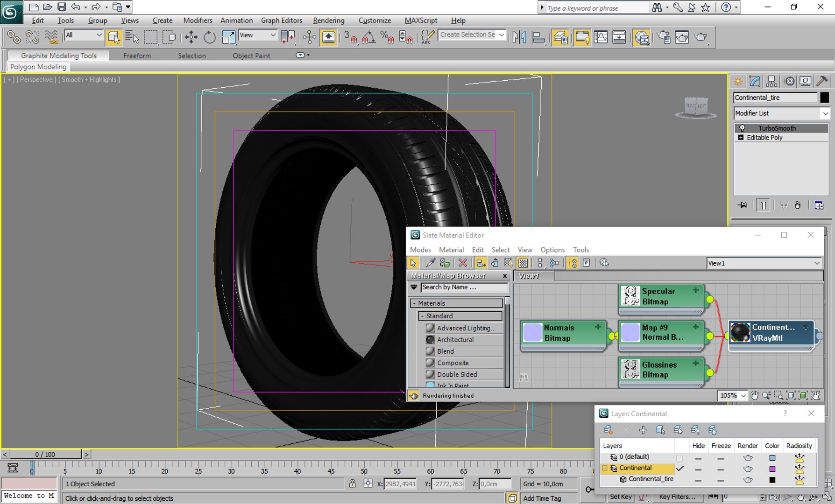Click Create New Layer in Layer dialog

tap(608, 430)
